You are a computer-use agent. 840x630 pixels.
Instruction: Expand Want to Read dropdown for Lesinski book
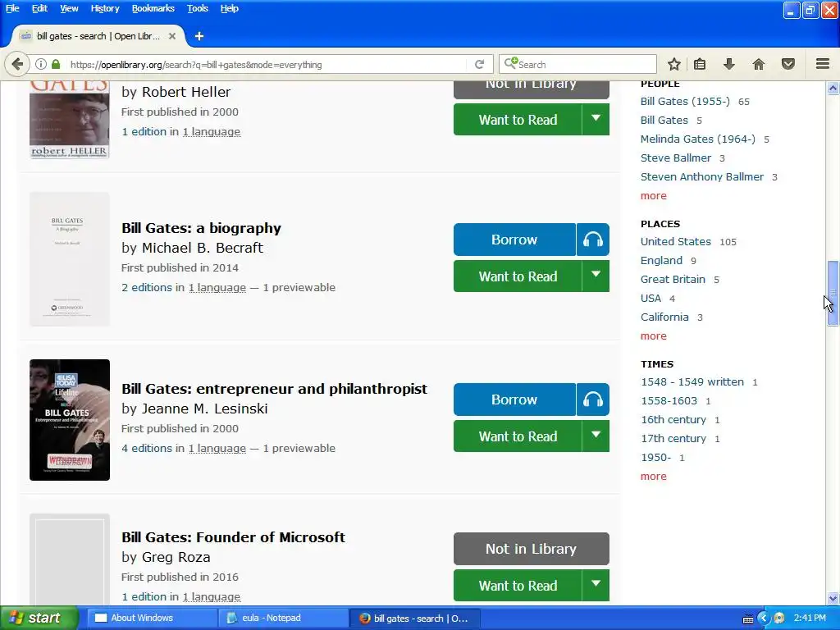(x=596, y=436)
